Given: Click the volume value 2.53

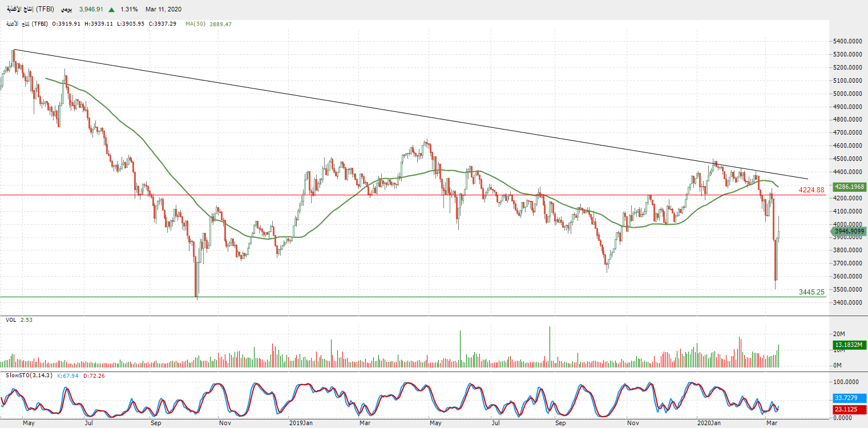Looking at the screenshot, I should (x=26, y=320).
